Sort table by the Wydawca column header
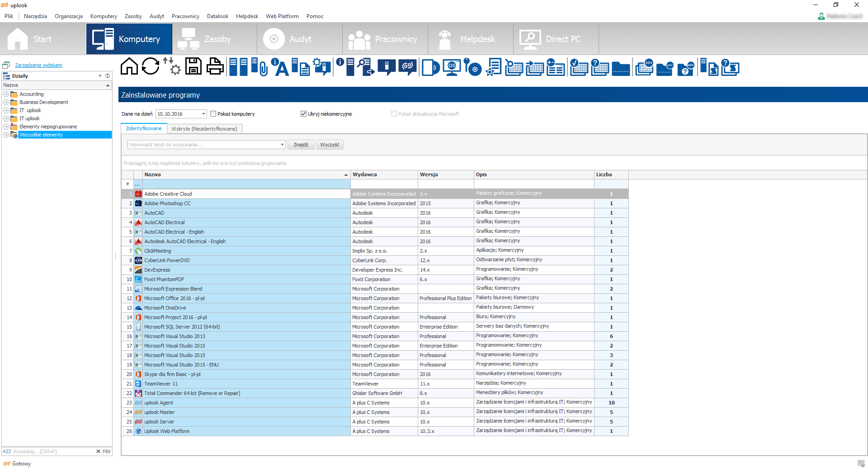This screenshot has height=470, width=868. (x=384, y=174)
